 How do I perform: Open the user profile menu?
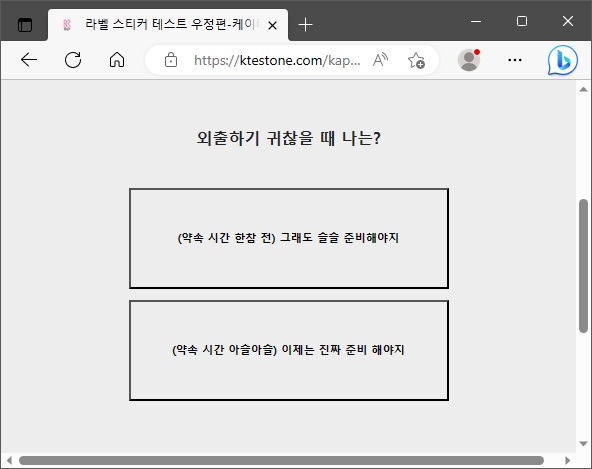(469, 60)
